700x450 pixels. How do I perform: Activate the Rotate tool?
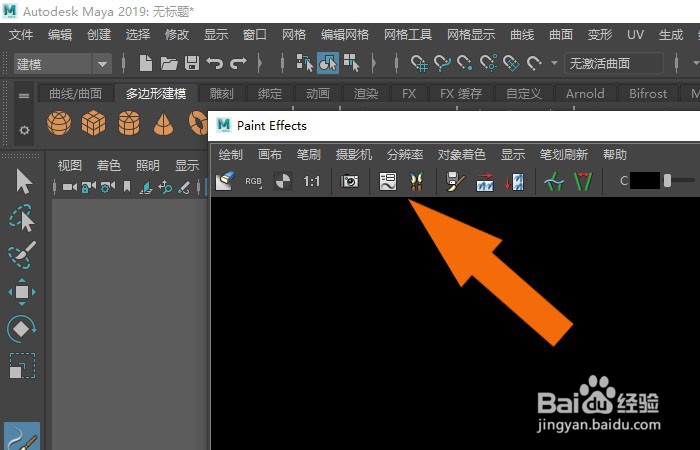click(21, 329)
